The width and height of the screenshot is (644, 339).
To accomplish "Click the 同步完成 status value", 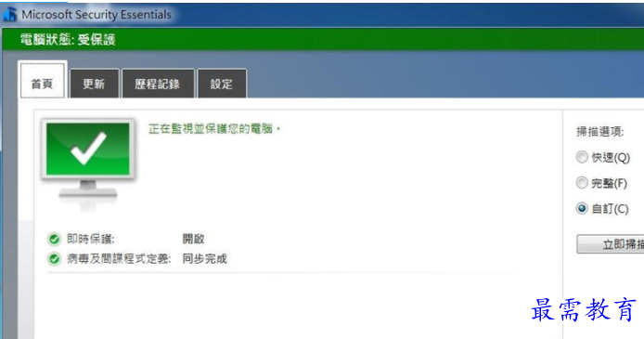I will [x=204, y=259].
